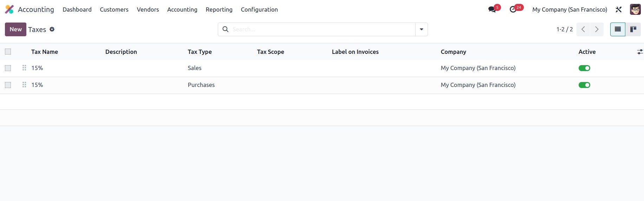Screen dimensions: 644x201
Task: Open the optional columns adjust icon
Action: click(x=640, y=52)
